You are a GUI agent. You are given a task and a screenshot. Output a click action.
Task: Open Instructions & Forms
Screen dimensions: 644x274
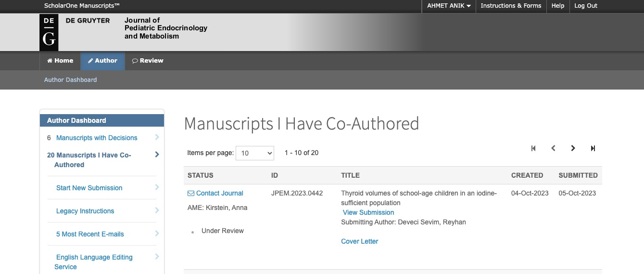click(x=510, y=6)
